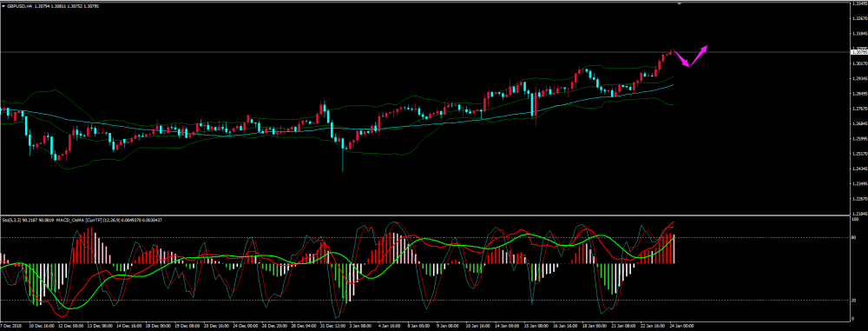Image resolution: width=868 pixels, height=331 pixels.
Task: Click the GBPUSD,H4 chart title text
Action: 19,5
